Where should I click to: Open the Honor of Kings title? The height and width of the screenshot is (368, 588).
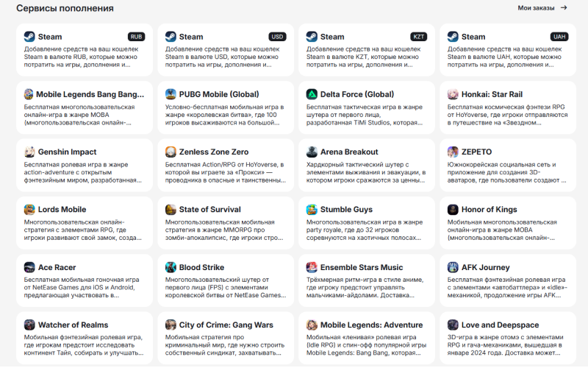(x=489, y=209)
